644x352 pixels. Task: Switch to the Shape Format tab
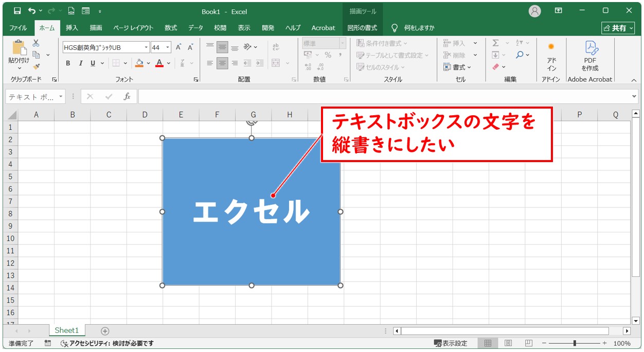click(362, 28)
